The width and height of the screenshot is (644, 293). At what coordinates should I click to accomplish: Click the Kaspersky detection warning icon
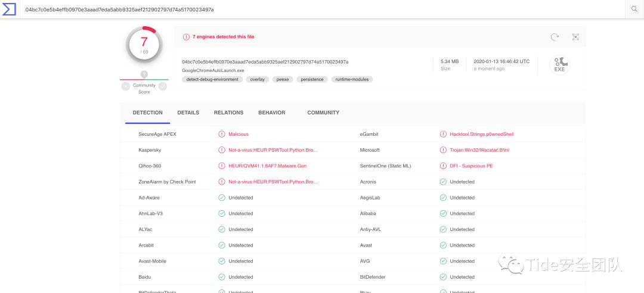point(222,150)
